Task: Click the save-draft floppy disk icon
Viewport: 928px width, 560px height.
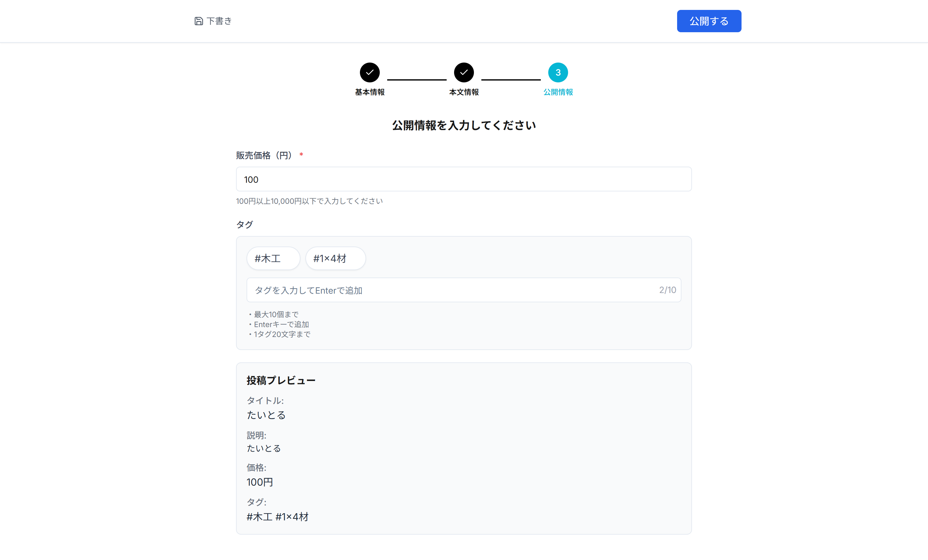Action: point(199,21)
